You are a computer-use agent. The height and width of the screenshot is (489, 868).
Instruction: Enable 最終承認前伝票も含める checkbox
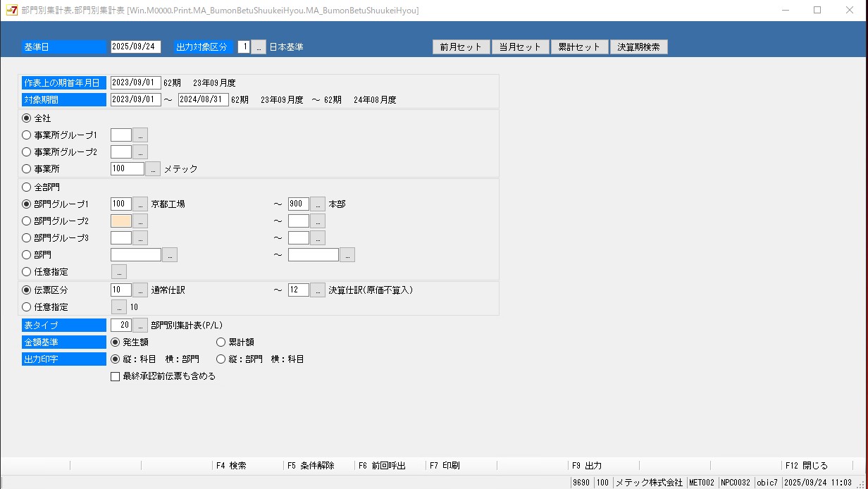(116, 376)
